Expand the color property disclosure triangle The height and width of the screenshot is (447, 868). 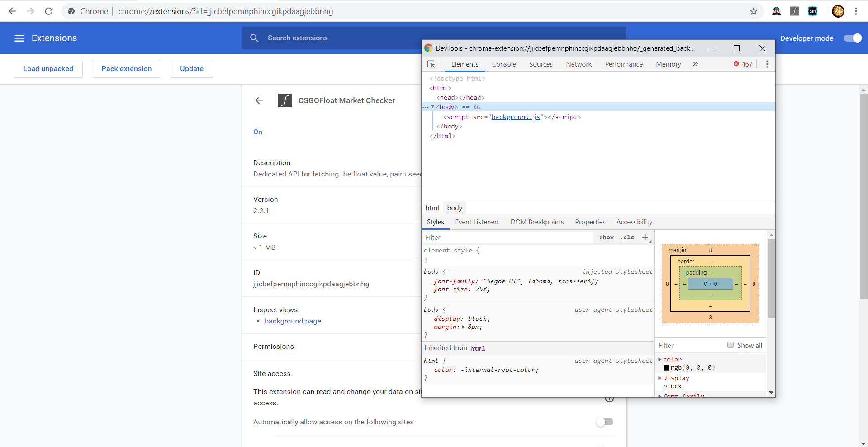pyautogui.click(x=659, y=359)
